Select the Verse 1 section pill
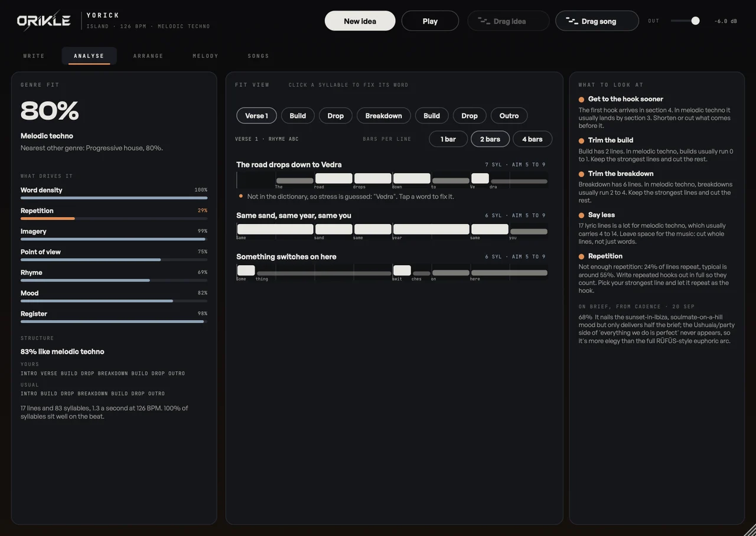This screenshot has width=756, height=536. coord(256,116)
